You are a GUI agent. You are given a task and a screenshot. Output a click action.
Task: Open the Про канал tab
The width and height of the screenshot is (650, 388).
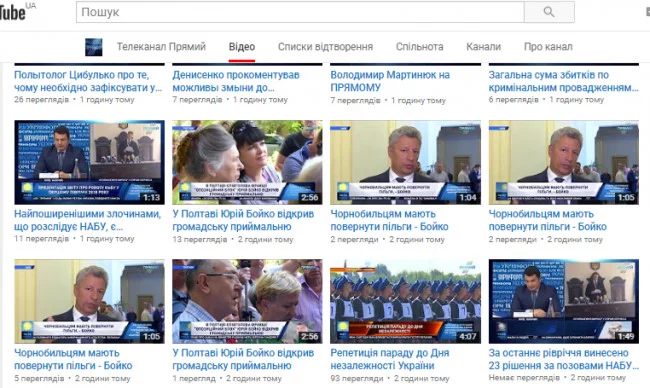click(548, 47)
